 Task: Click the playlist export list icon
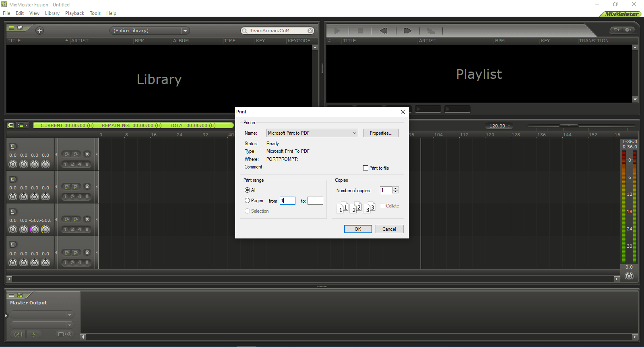tap(617, 30)
